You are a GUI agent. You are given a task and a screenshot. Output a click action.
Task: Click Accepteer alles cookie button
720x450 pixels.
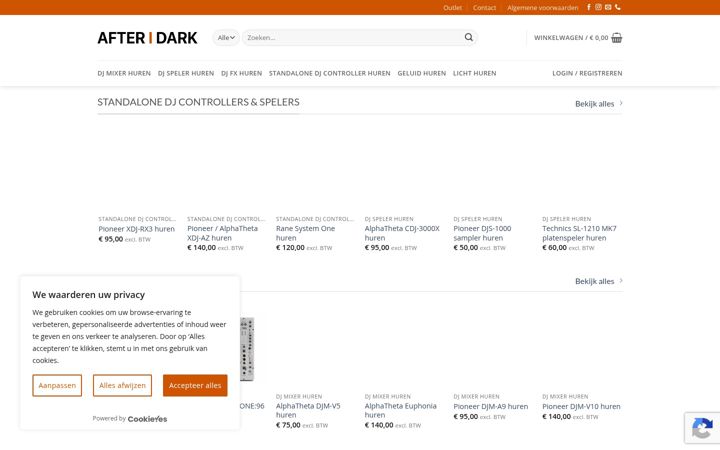pyautogui.click(x=195, y=385)
